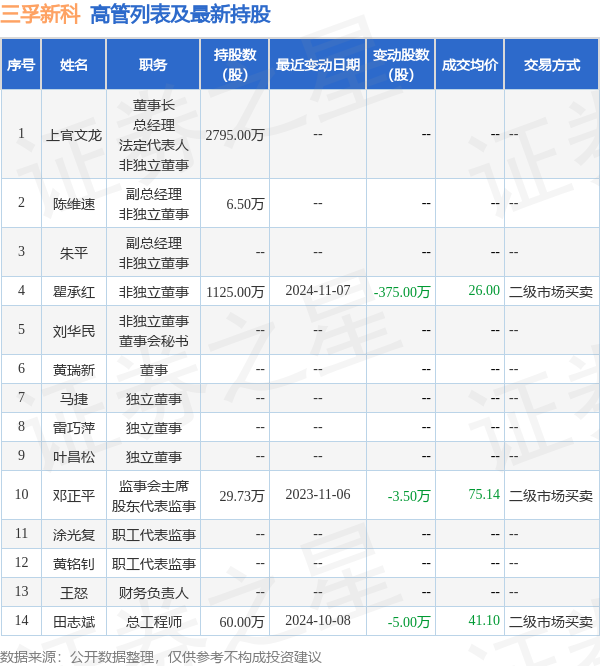Select the 交易方式 column header
600x666 pixels.
[x=552, y=65]
